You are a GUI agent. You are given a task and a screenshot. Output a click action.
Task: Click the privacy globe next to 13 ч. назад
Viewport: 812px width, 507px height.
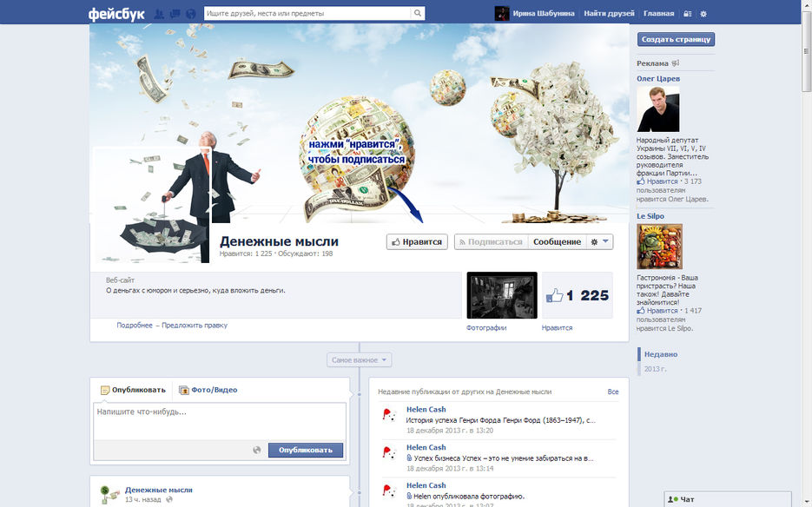(x=169, y=500)
